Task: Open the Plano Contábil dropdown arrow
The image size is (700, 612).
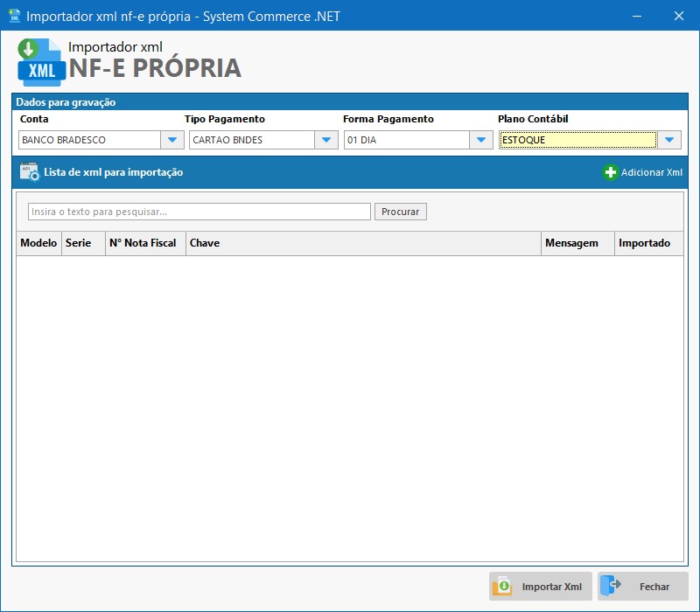Action: tap(669, 140)
